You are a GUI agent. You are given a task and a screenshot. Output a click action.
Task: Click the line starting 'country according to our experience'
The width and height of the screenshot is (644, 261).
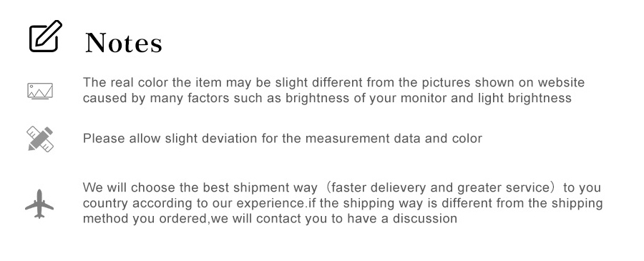click(x=343, y=203)
